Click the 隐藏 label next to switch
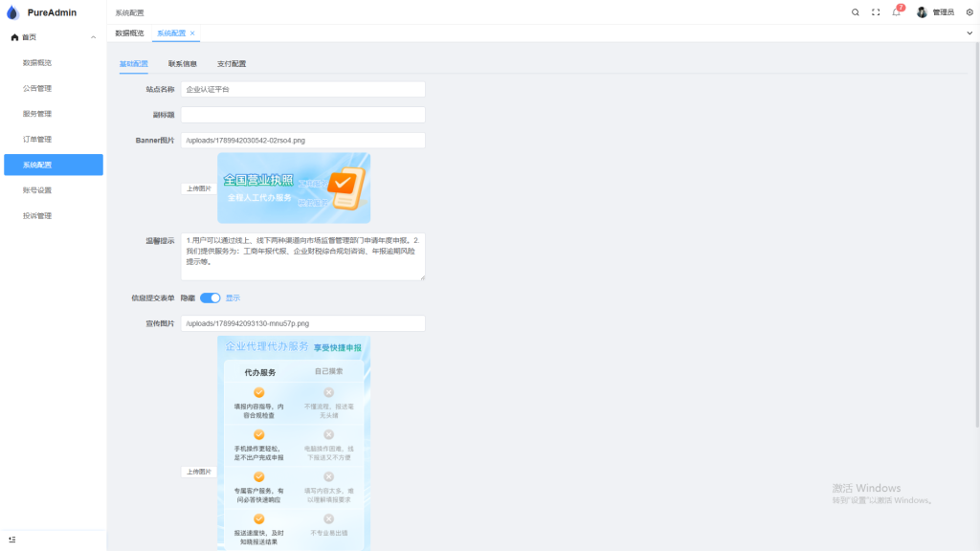The height and width of the screenshot is (551, 980). pos(188,298)
